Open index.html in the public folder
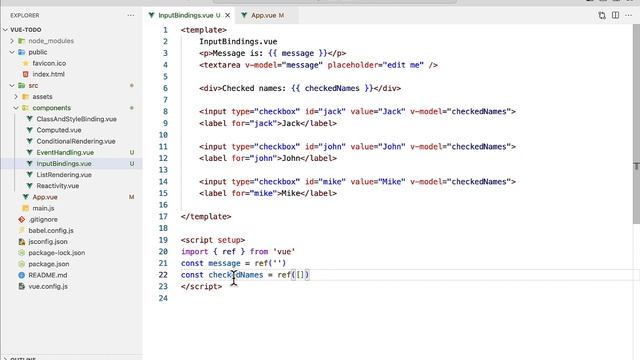Viewport: 640px width, 360px height. tap(49, 74)
